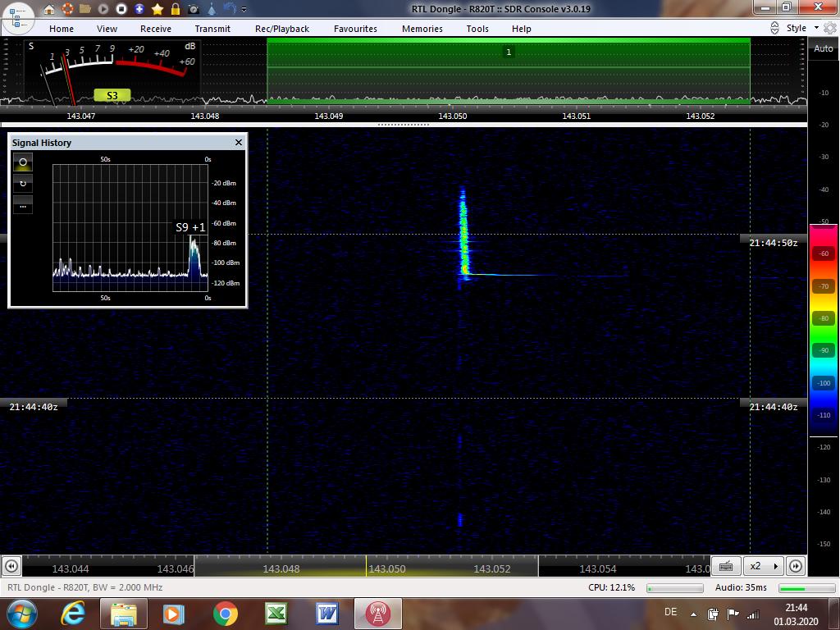This screenshot has height=630, width=840.
Task: Launch Google Chrome from the taskbar
Action: pos(225,614)
